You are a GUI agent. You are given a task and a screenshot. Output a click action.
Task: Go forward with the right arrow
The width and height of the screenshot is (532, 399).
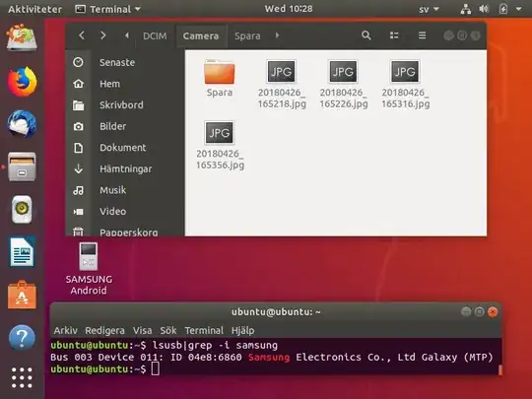click(103, 35)
